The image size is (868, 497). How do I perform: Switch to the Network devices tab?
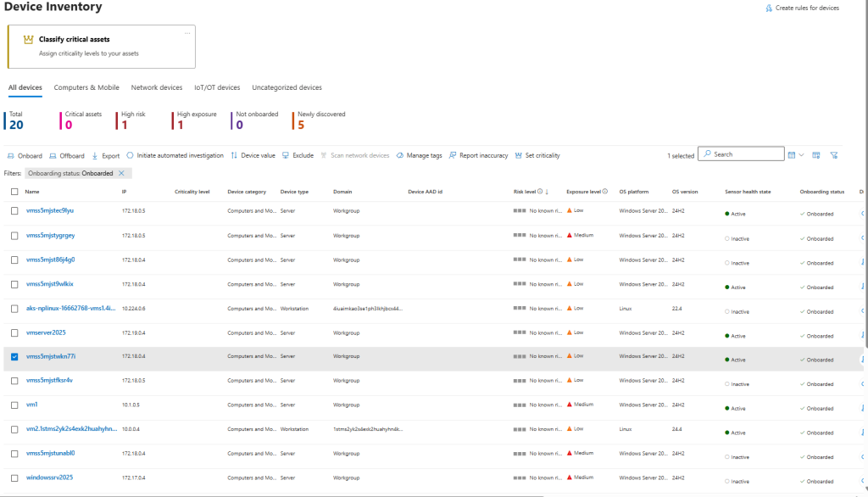156,87
